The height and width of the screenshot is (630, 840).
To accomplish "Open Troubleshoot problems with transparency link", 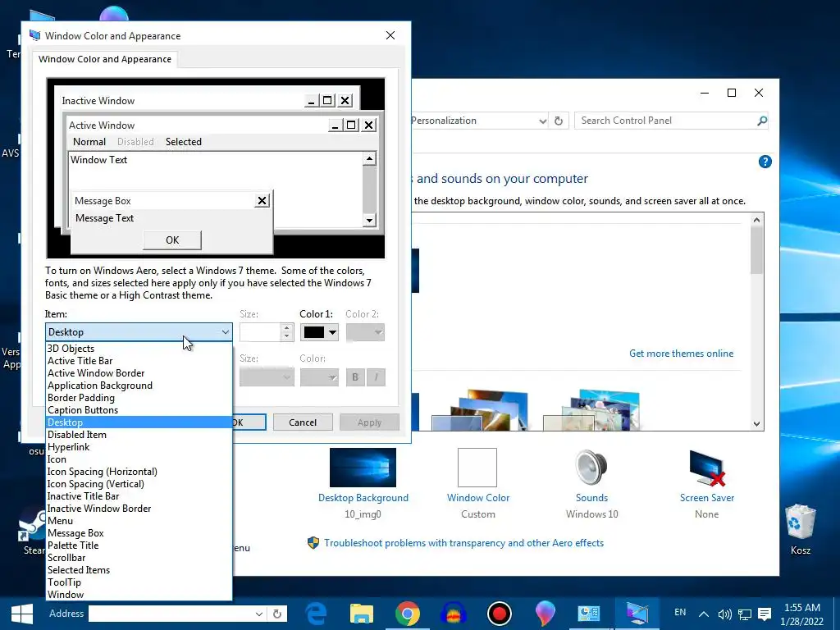I will click(463, 543).
